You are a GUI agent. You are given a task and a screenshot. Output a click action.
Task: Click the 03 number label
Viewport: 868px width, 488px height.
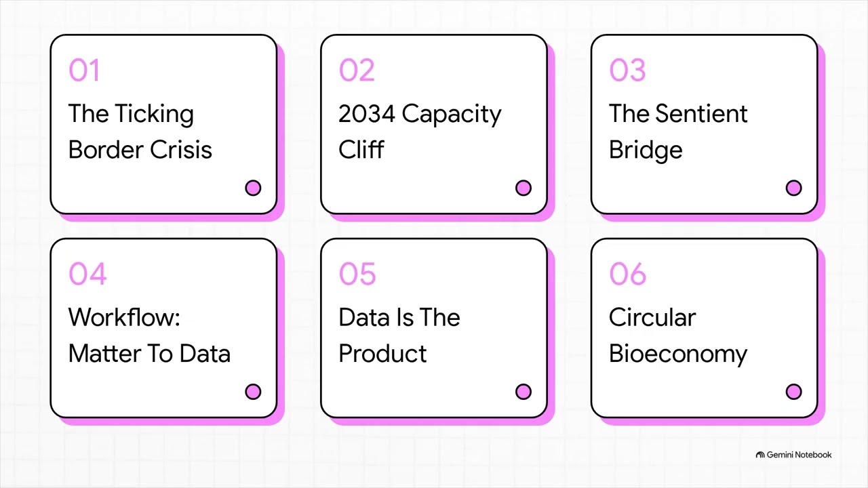pyautogui.click(x=627, y=70)
